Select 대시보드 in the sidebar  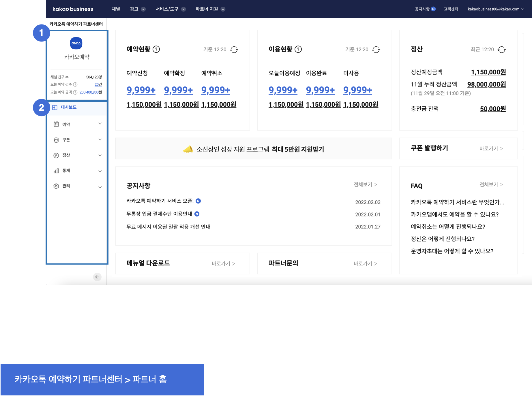pos(69,107)
